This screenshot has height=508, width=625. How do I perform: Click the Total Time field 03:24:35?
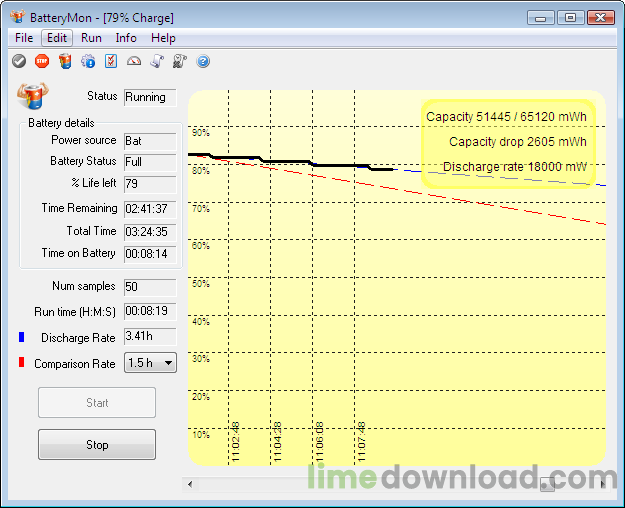click(150, 232)
